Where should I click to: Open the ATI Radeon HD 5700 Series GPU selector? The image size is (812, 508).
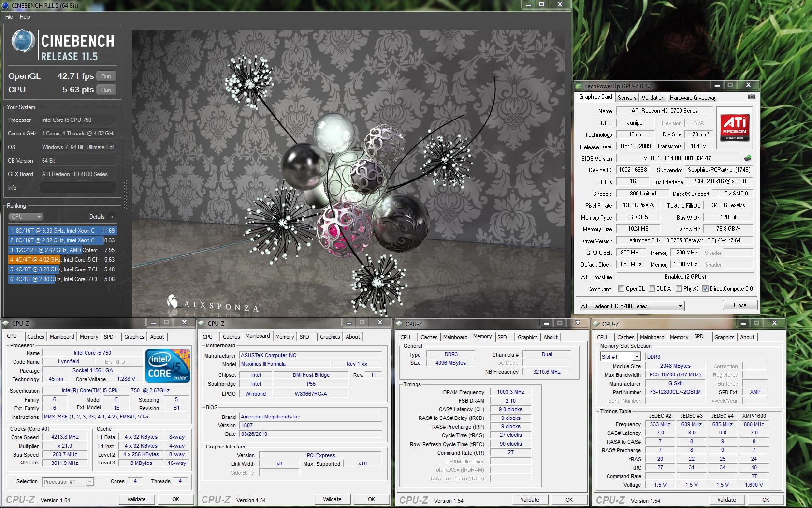632,306
